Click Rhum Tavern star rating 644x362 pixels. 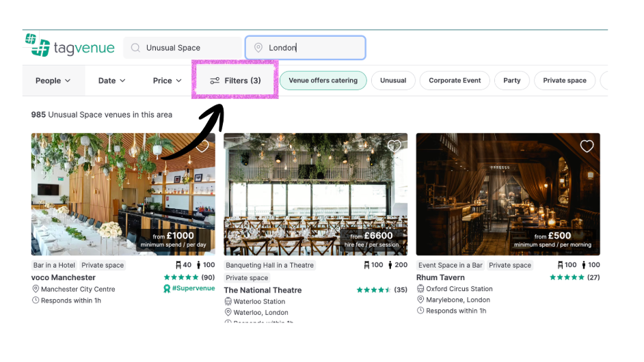coord(567,277)
